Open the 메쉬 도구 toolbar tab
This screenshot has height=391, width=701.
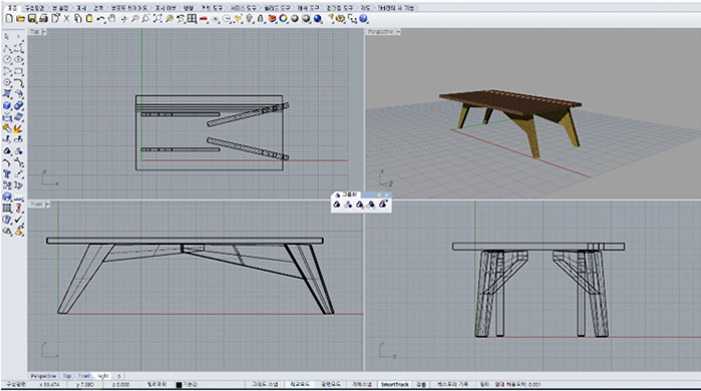308,8
